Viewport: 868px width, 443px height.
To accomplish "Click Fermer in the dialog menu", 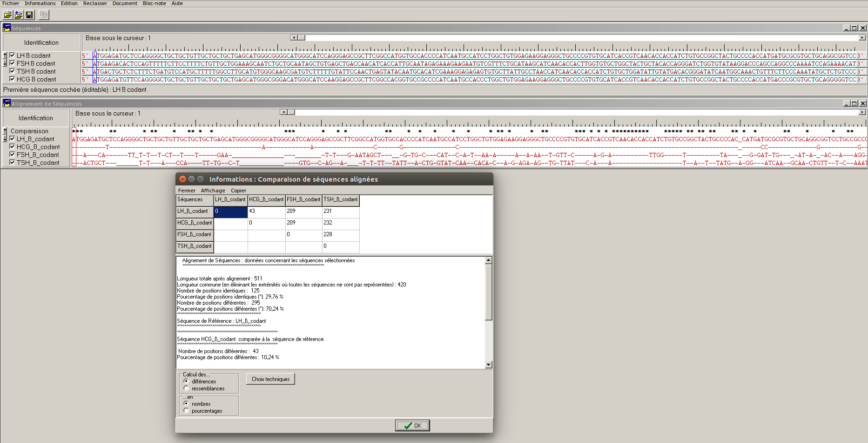I will 187,191.
